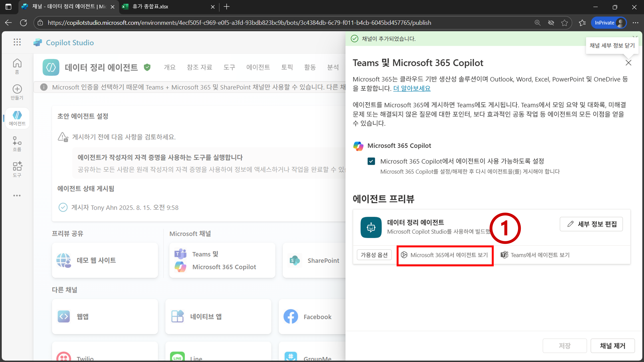This screenshot has width=644, height=362.
Task: Select the 데모 웹 사이트 channel card
Action: click(x=105, y=260)
